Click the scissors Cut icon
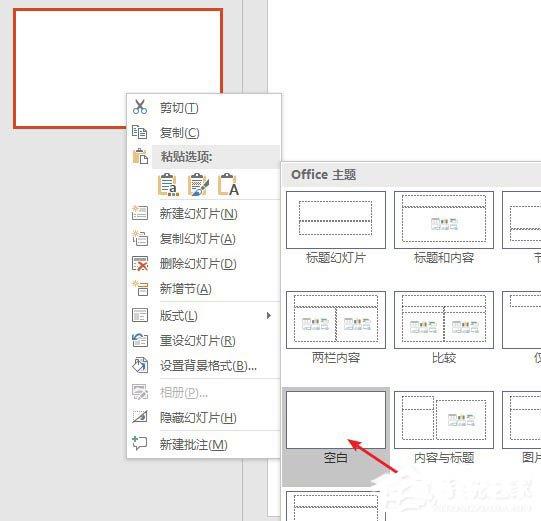The width and height of the screenshot is (541, 521). [x=140, y=107]
